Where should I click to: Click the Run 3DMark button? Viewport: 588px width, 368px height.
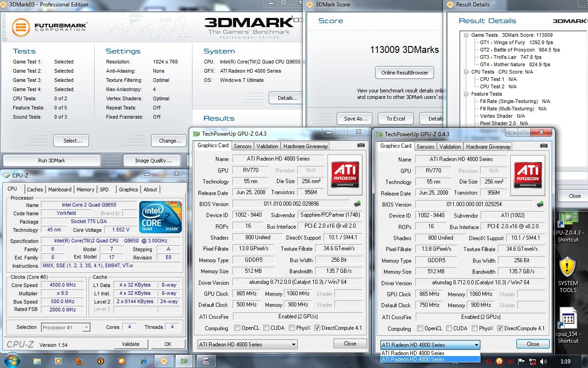51,161
